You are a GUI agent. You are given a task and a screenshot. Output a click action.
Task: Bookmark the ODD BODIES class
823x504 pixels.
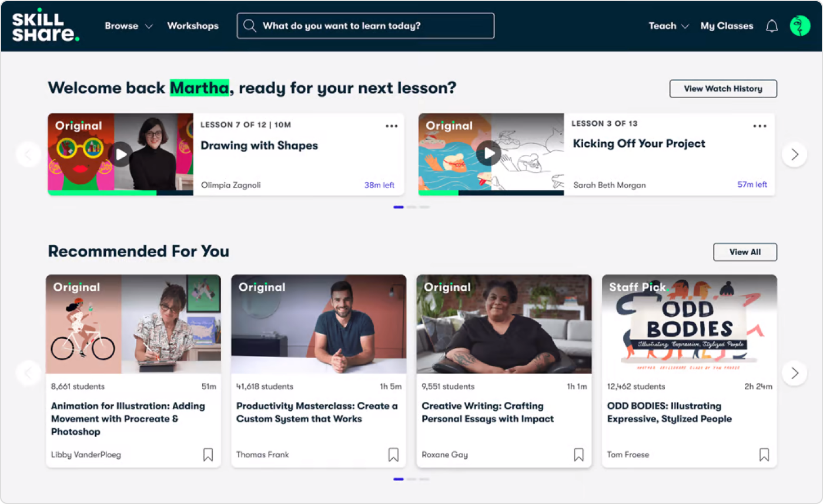tap(764, 455)
